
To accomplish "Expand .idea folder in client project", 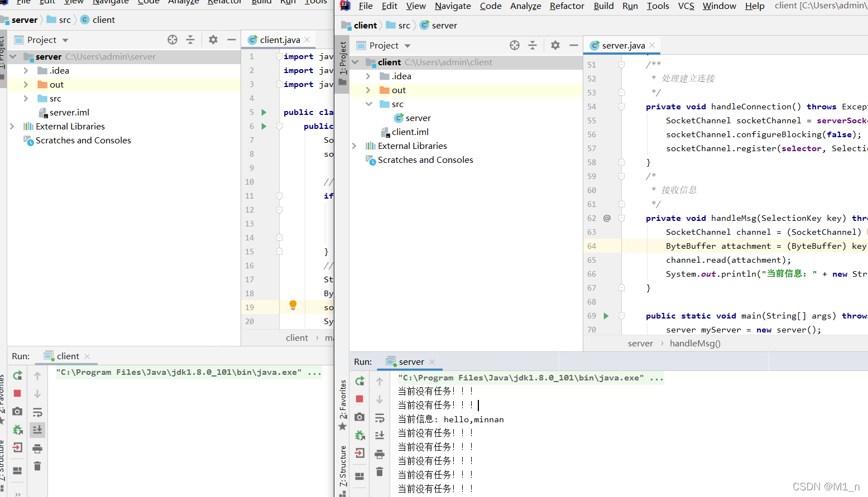I will coord(368,76).
